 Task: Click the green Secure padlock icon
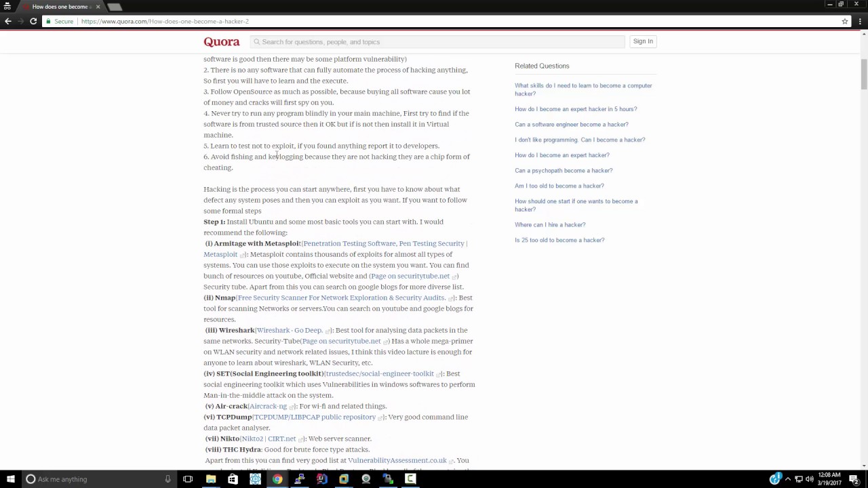pyautogui.click(x=47, y=21)
